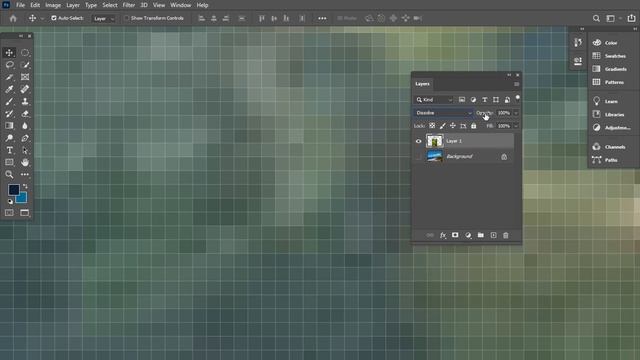Delete layer with the trash icon
This screenshot has height=360, width=640.
506,235
